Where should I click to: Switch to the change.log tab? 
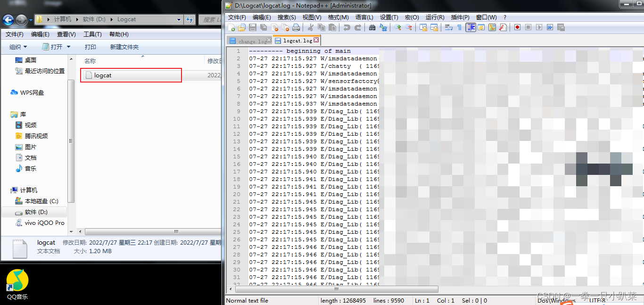[249, 41]
